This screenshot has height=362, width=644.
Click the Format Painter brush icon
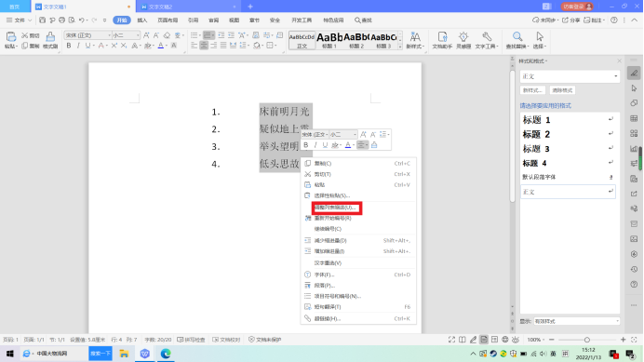(x=50, y=37)
